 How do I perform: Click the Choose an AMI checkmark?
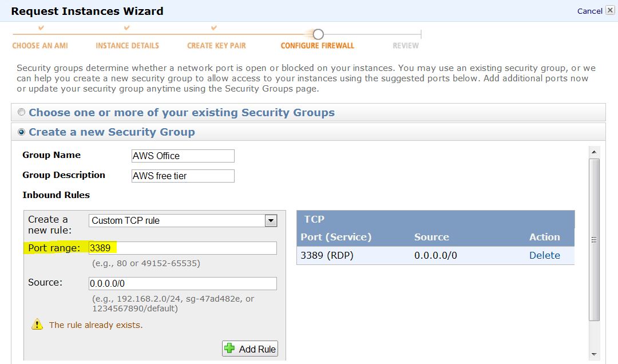tap(41, 27)
